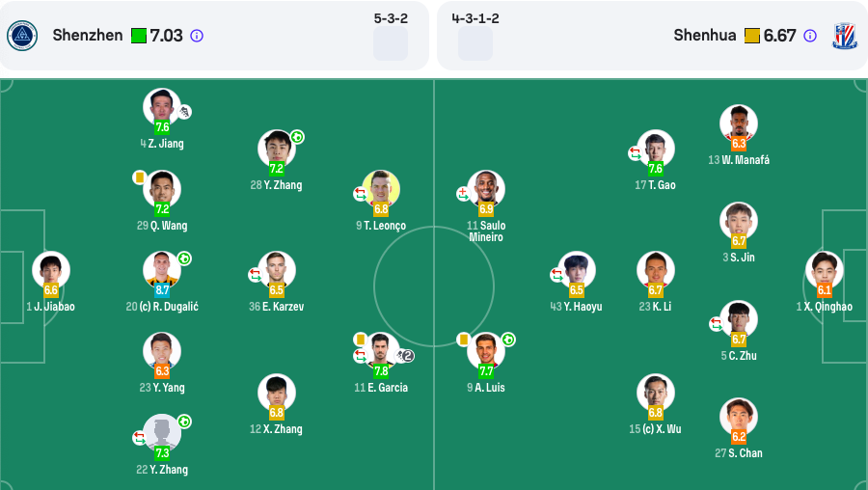Click the assist badge on R. Dugalić
This screenshot has width=868, height=490.
(184, 259)
